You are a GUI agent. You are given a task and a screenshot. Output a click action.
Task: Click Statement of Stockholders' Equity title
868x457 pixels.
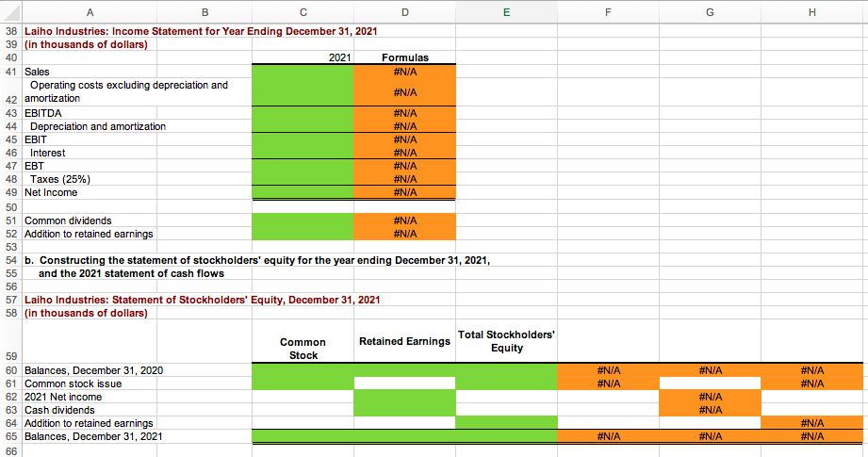202,300
